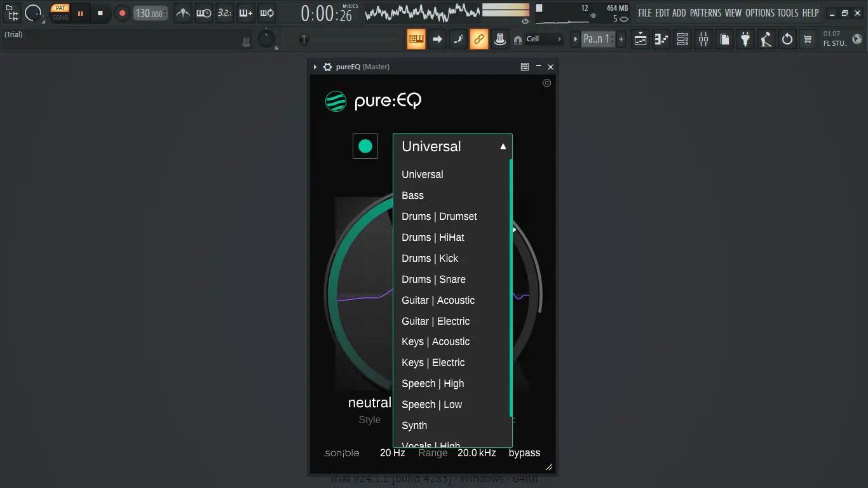The height and width of the screenshot is (488, 868).
Task: Toggle the green pureEQ learn button
Action: pos(365,147)
